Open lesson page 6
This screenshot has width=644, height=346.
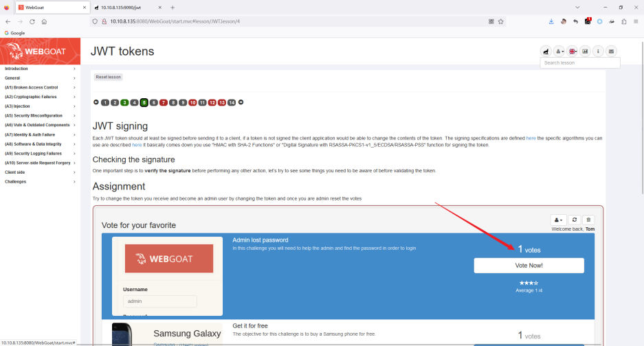pos(153,102)
